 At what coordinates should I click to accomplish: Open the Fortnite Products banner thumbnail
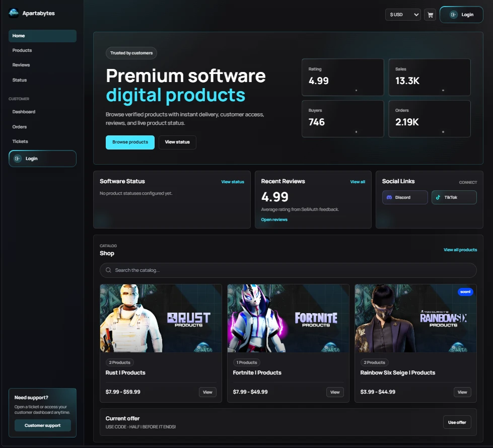pyautogui.click(x=288, y=318)
